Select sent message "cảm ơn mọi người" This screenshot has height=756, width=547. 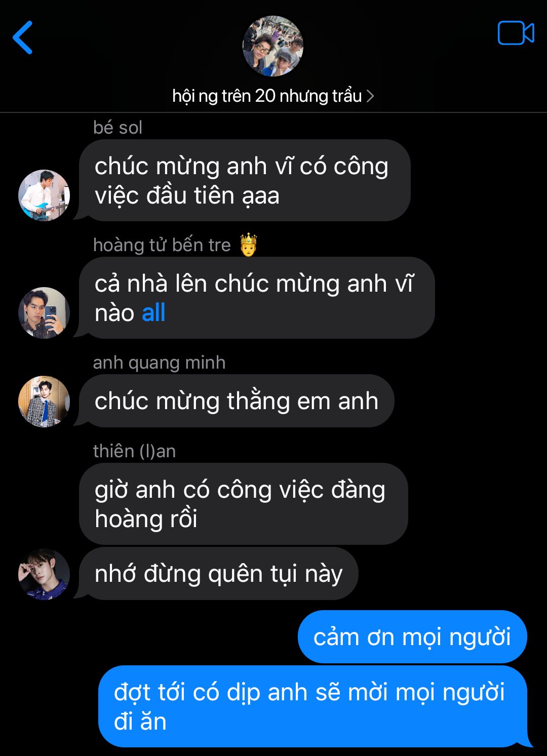pos(412,636)
